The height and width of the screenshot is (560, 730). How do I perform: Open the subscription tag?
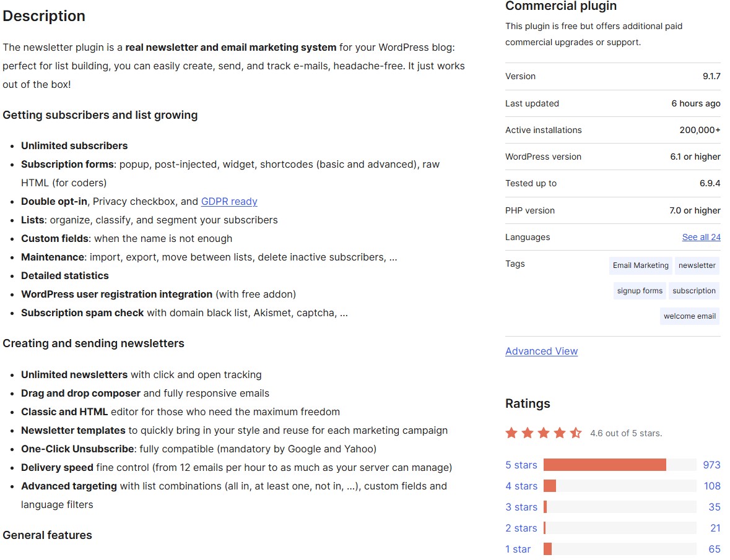[693, 290]
